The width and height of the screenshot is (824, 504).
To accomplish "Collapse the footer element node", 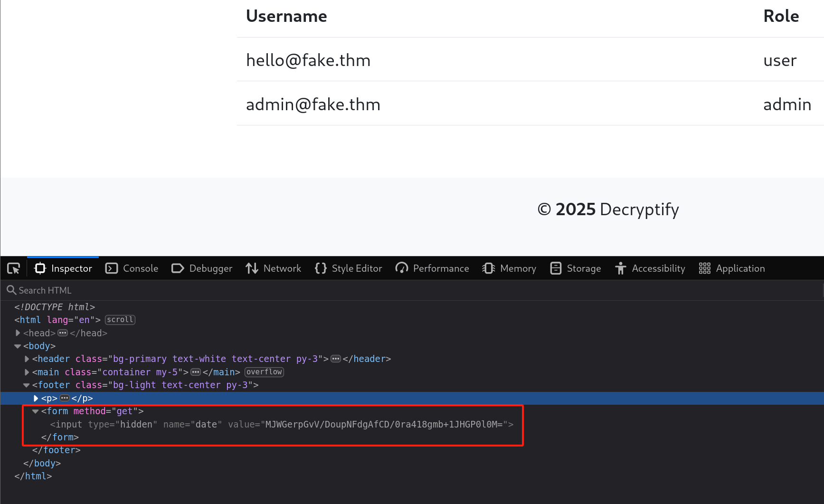I will point(26,385).
